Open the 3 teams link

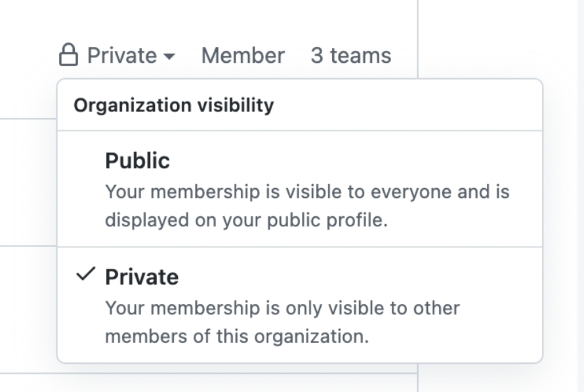350,56
